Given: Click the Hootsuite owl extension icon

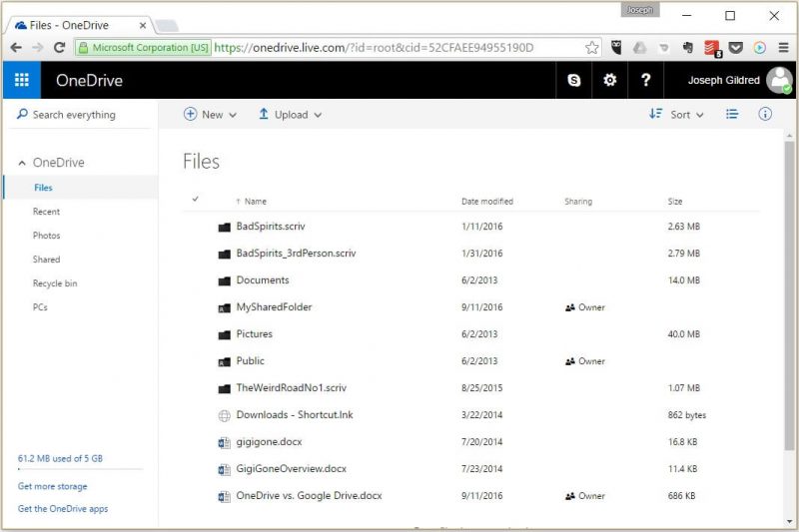Looking at the screenshot, I should click(x=616, y=47).
